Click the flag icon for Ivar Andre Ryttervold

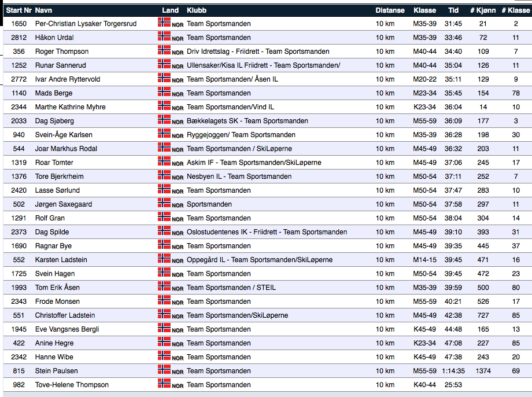click(164, 78)
